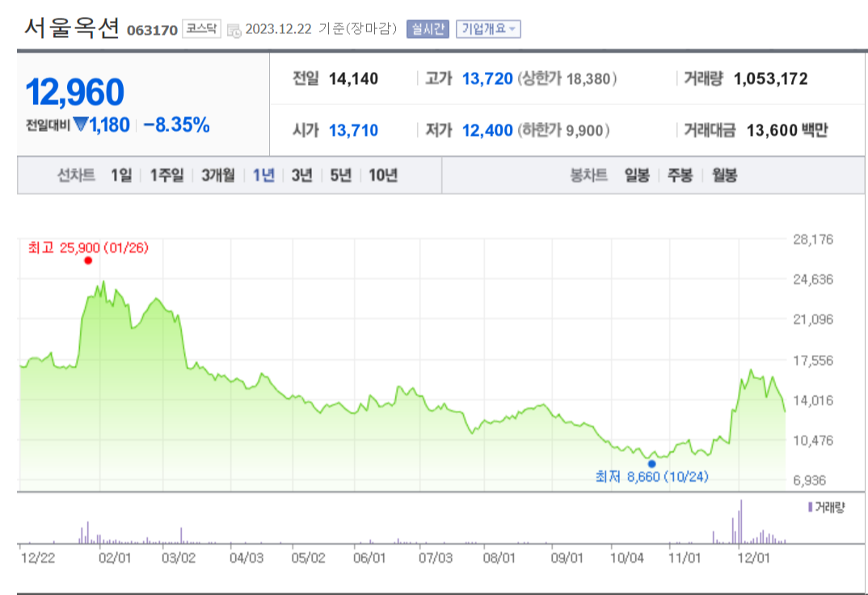Select the 1년 line chart tab
Screen dimensions: 868x595
(263, 175)
